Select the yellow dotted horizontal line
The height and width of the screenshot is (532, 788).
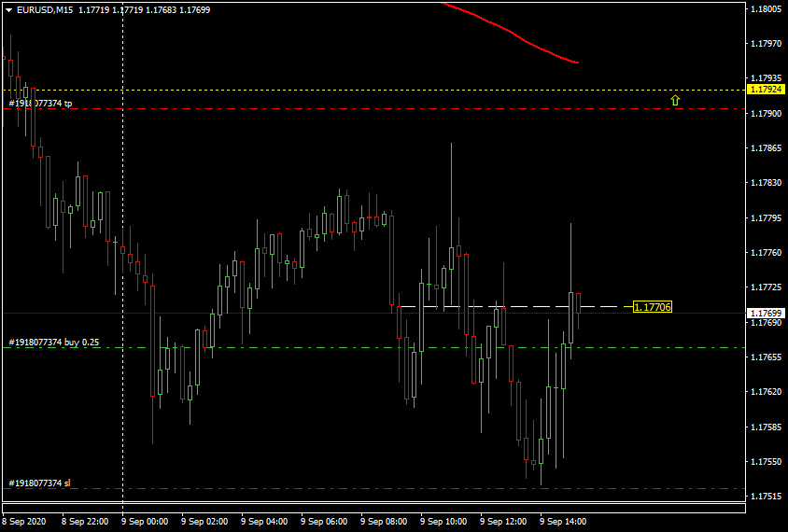374,90
